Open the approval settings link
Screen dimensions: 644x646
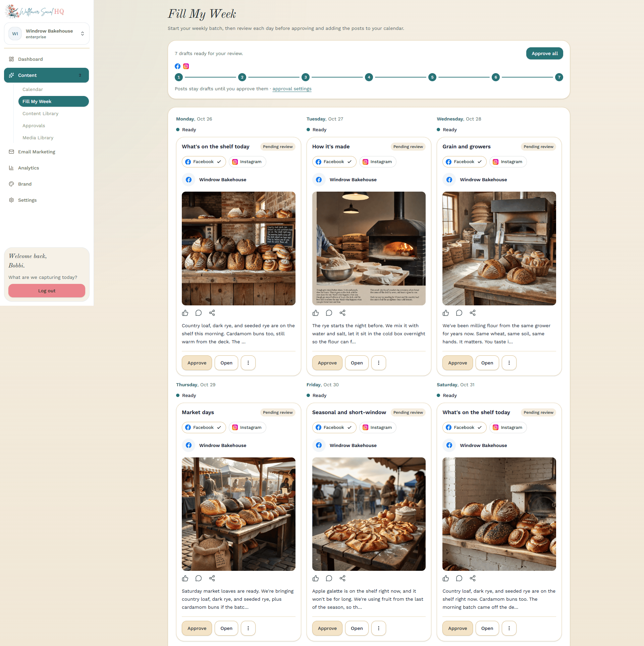pyautogui.click(x=292, y=89)
